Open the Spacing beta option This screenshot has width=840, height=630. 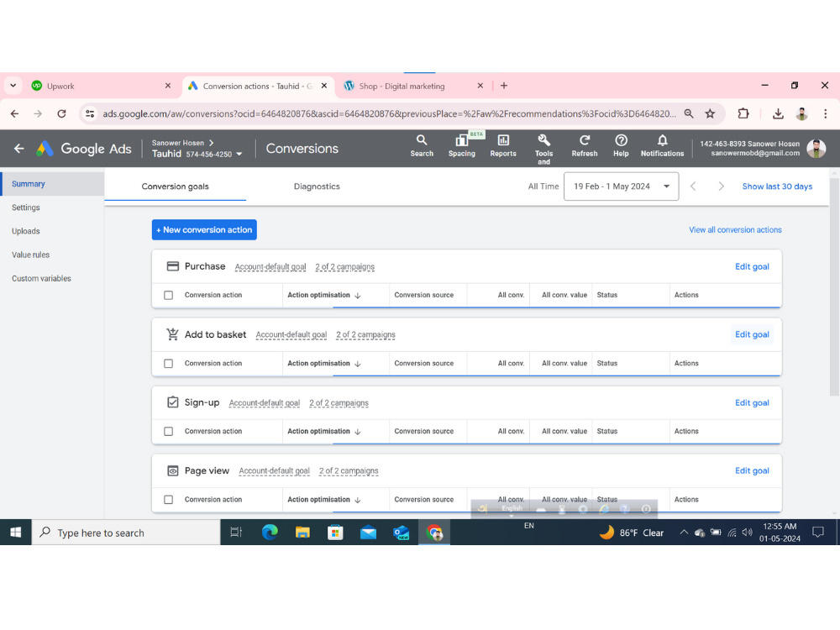point(462,146)
